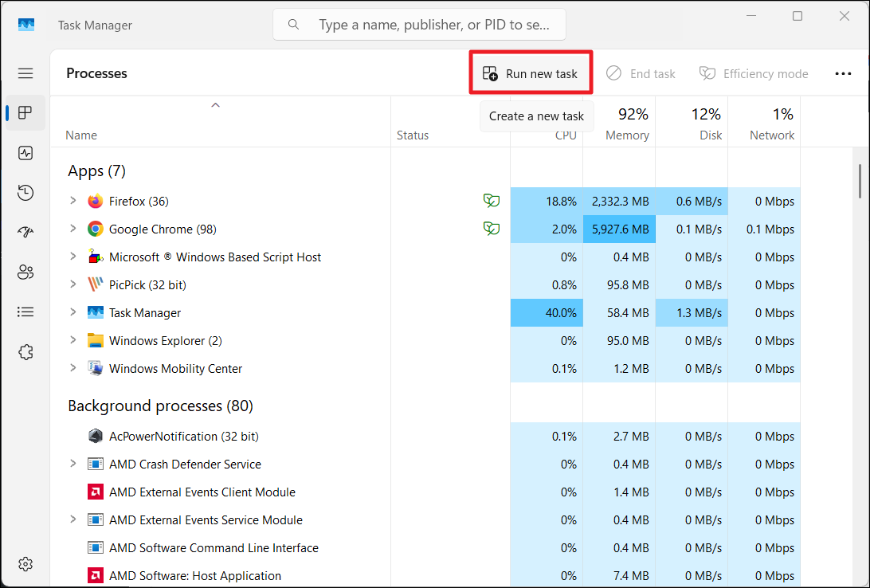The width and height of the screenshot is (870, 588).
Task: Click the vertical scrollbar thumb
Action: click(x=860, y=181)
